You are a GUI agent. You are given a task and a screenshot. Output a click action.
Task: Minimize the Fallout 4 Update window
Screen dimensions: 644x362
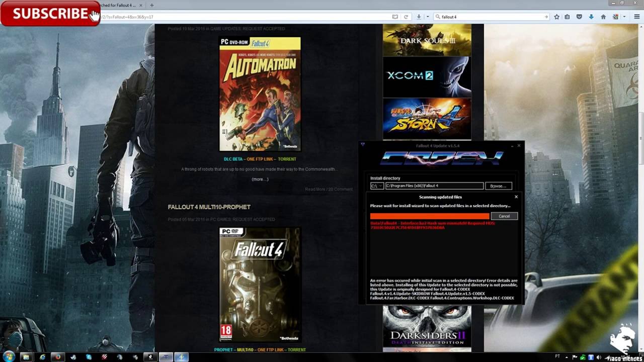[x=512, y=146]
